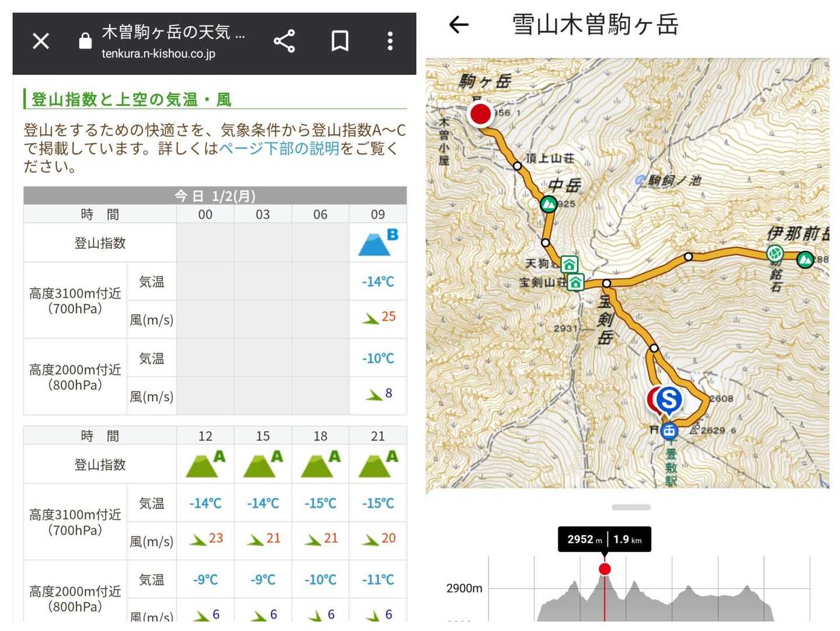Tap the share icon in browser bar

(x=284, y=41)
